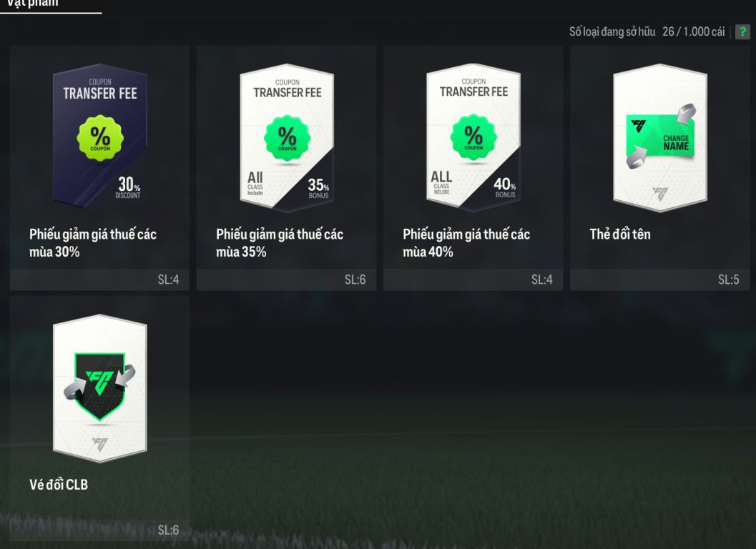Screen dimensions: 756x549
Task: Select the 40% bonus transfer fee coupon card
Action: (473, 138)
